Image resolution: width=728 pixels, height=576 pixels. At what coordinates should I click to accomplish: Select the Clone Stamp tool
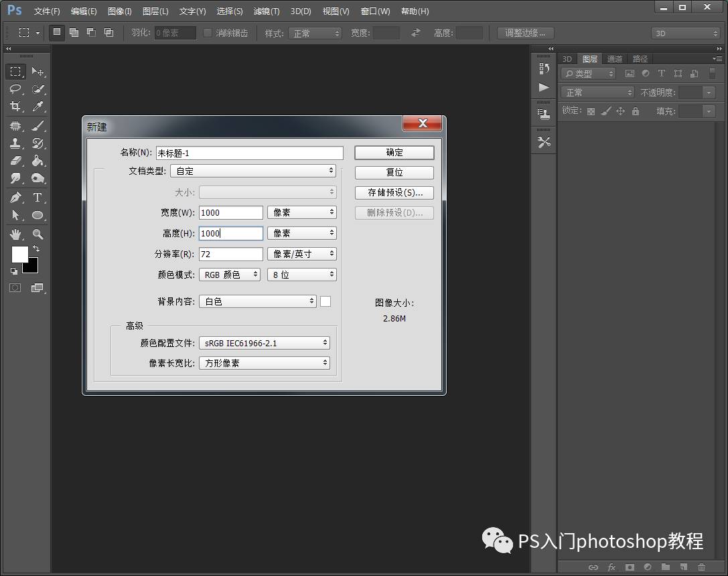click(x=15, y=143)
